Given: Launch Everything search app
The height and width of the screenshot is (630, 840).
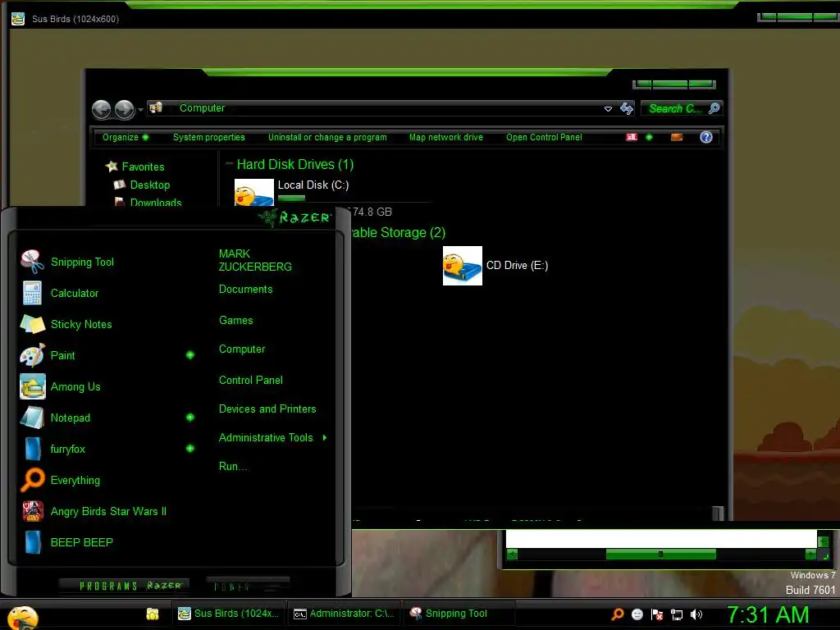Looking at the screenshot, I should pyautogui.click(x=107, y=480).
